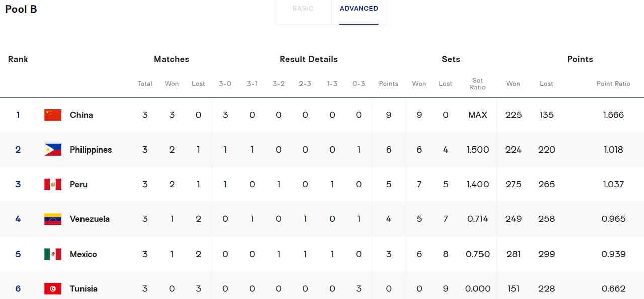644x299 pixels.
Task: Open the Mexico team name
Action: (x=84, y=254)
